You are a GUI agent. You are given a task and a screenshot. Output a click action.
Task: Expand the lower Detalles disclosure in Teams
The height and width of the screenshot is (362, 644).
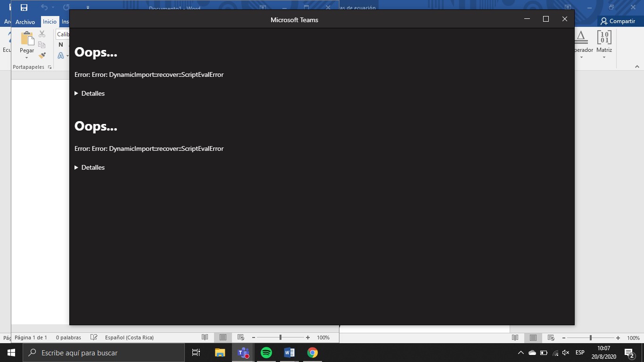point(90,167)
